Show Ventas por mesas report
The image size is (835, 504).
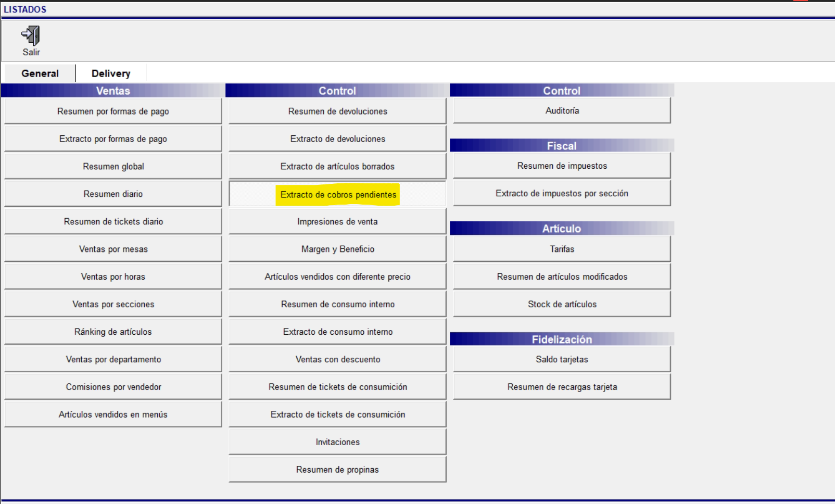pyautogui.click(x=113, y=249)
